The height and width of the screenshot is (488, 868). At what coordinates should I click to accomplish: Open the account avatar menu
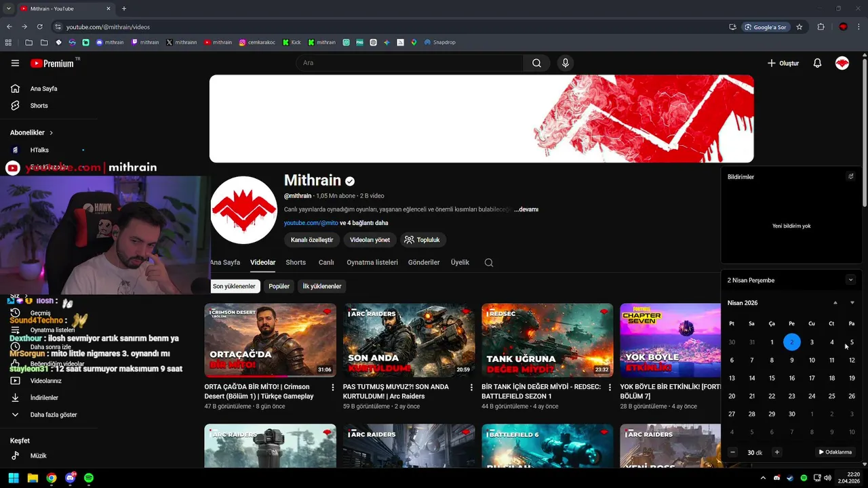pyautogui.click(x=842, y=63)
